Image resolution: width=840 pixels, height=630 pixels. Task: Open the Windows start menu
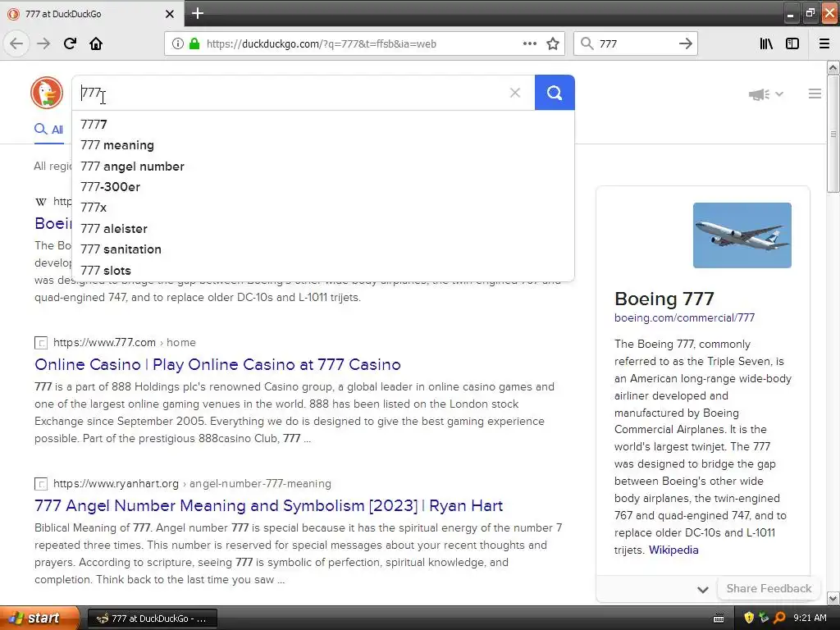39,618
